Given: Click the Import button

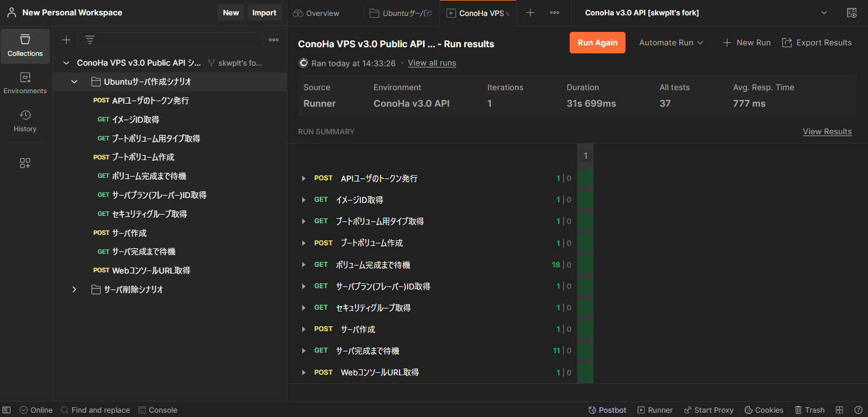Looking at the screenshot, I should (x=265, y=12).
